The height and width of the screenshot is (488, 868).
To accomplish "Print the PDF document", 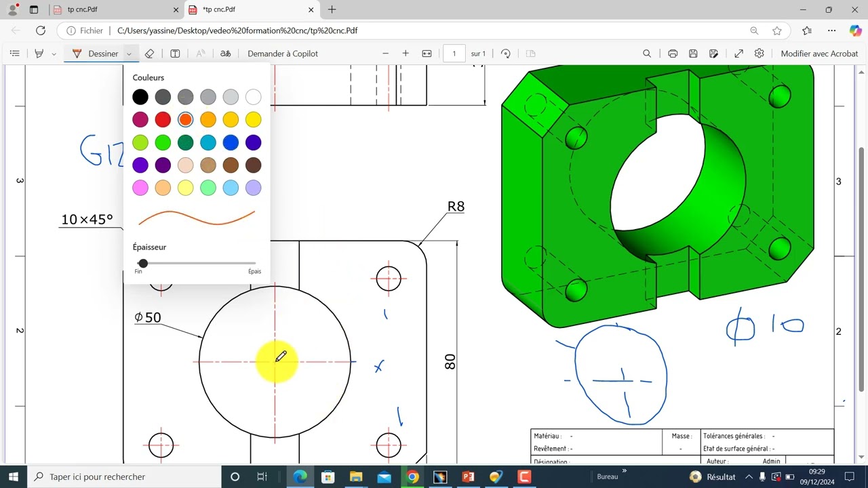I will [673, 54].
